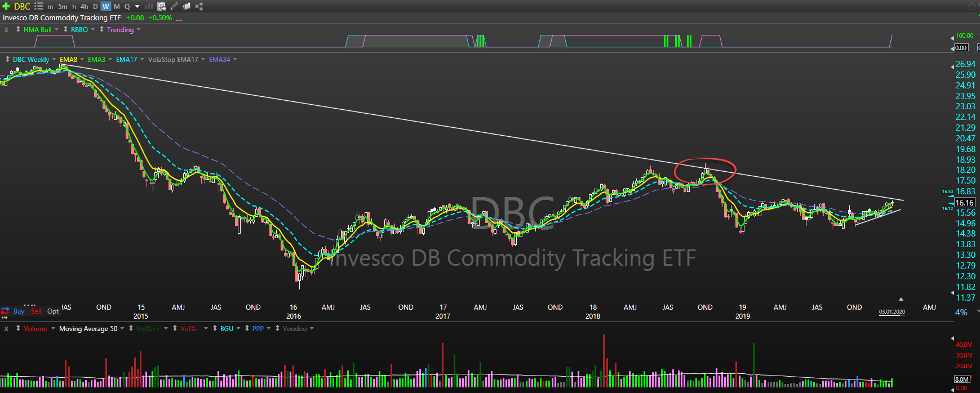This screenshot has height=393, width=980.
Task: Open the EMA17 settings dropdown
Action: (142, 60)
